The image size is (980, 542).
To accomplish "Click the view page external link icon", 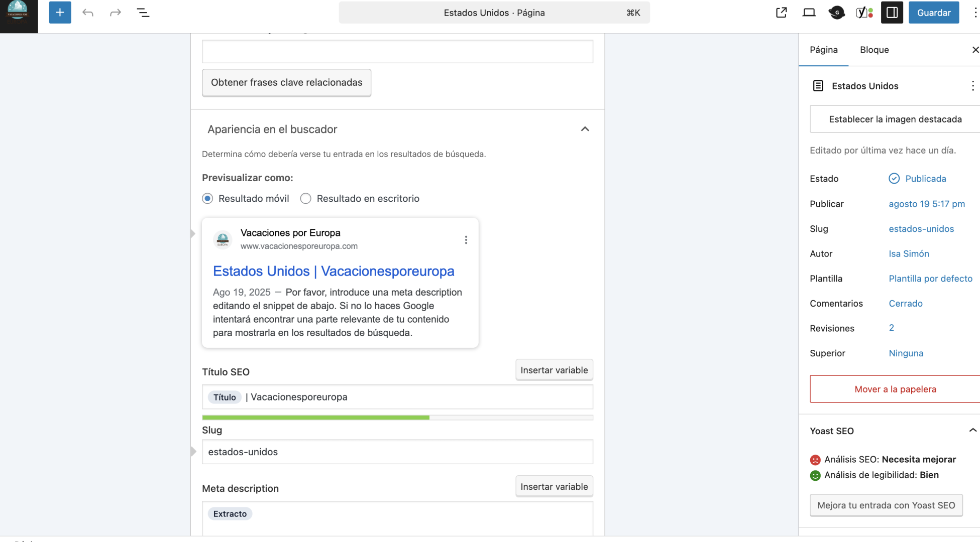I will tap(781, 13).
